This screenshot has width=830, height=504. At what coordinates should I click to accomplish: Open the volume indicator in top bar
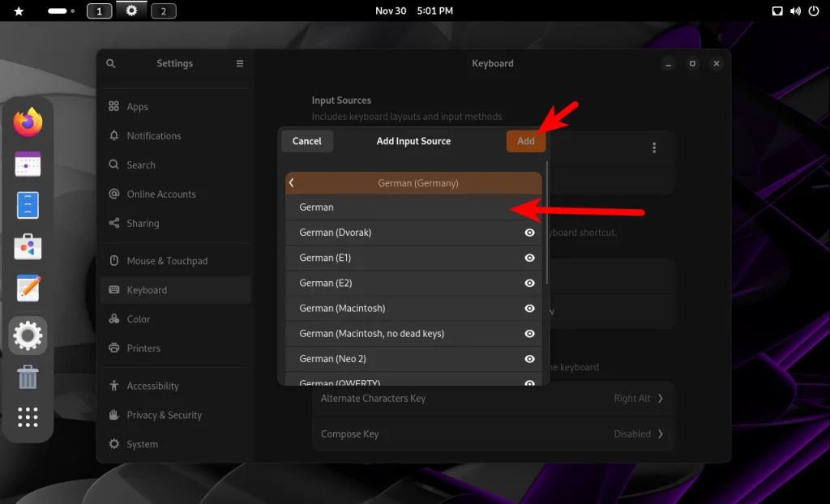[795, 11]
